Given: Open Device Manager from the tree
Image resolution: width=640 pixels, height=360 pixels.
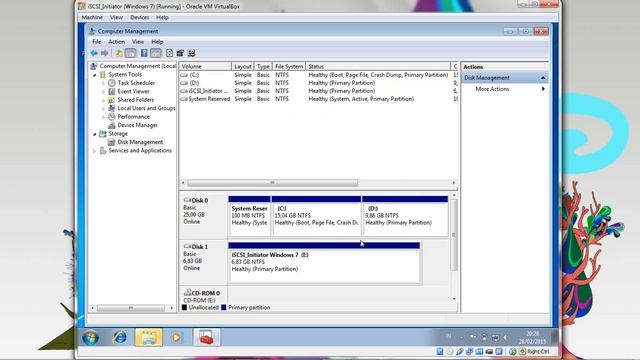Looking at the screenshot, I should pos(137,125).
